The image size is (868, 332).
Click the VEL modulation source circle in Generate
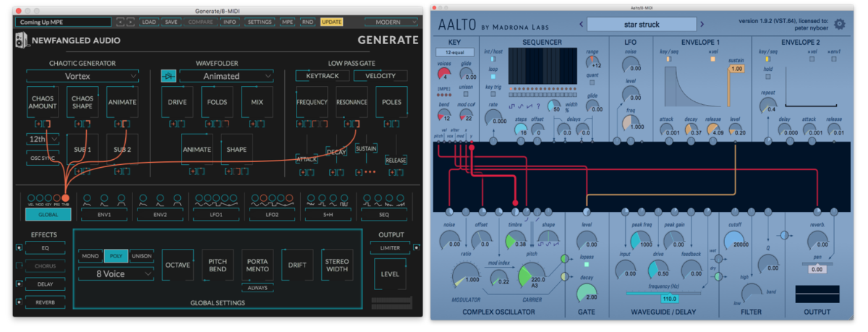31,198
